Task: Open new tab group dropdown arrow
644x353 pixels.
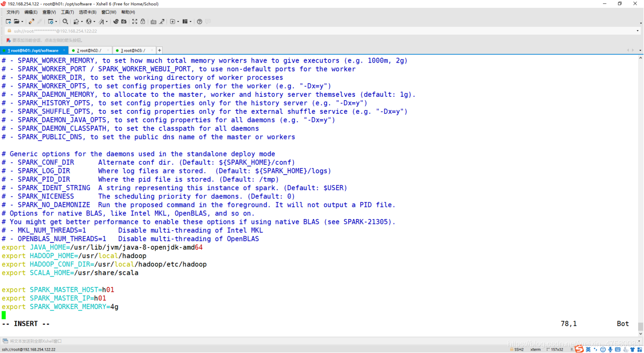Action: click(x=178, y=22)
